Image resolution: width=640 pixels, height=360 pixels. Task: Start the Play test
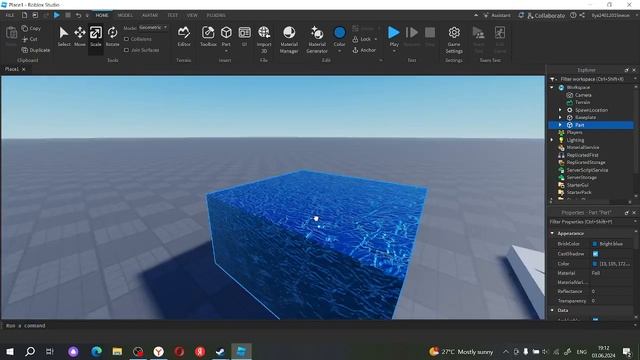click(x=394, y=36)
